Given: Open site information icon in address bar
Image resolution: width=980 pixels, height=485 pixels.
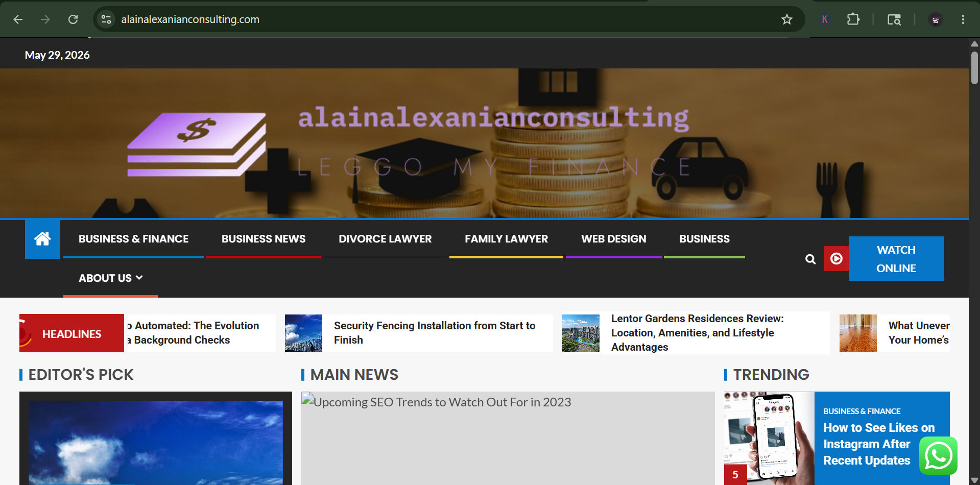Looking at the screenshot, I should click(x=106, y=19).
